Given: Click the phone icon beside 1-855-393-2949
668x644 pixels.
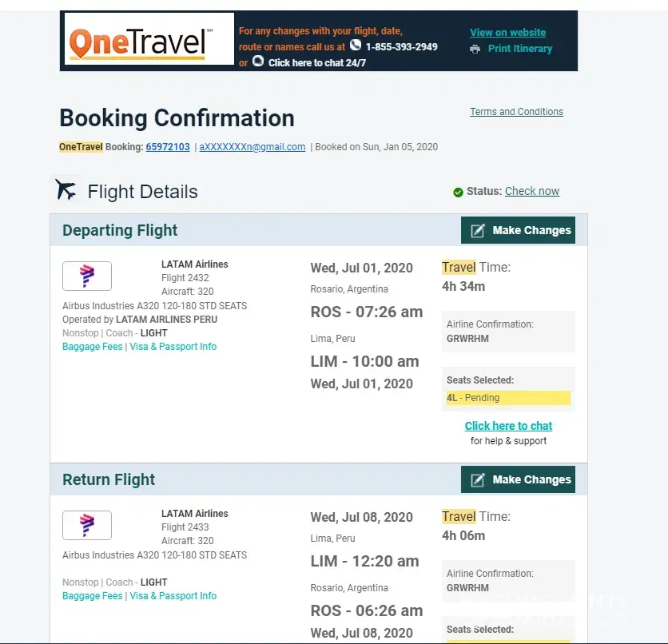Looking at the screenshot, I should coord(356,46).
